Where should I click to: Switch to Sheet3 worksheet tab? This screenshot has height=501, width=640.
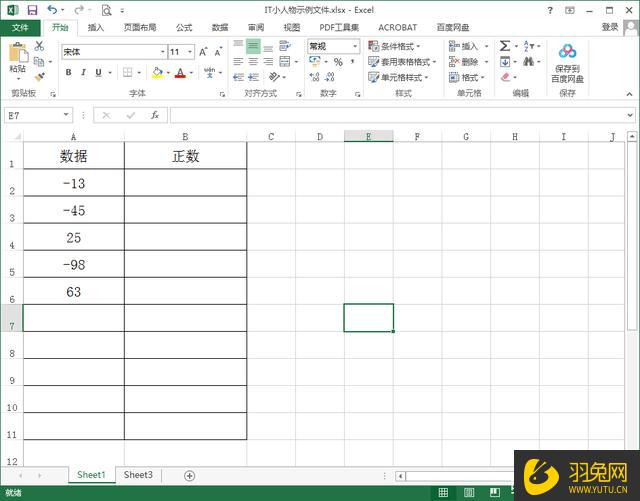click(138, 475)
